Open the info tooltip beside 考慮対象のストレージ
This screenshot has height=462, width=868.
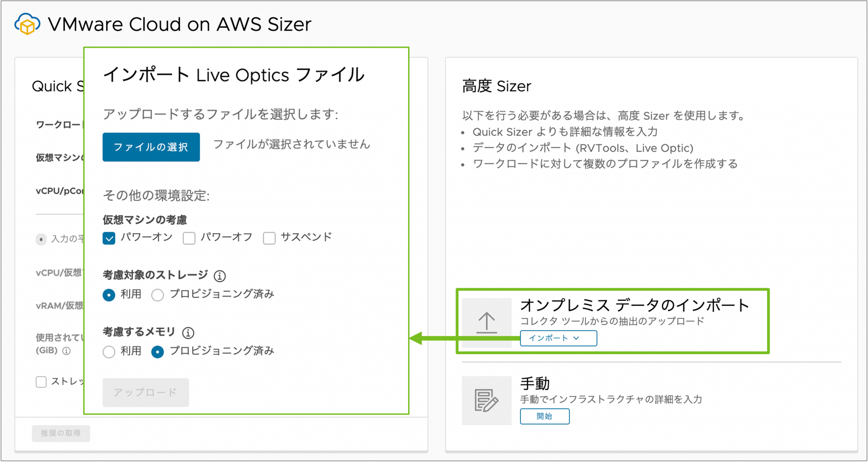[x=219, y=276]
